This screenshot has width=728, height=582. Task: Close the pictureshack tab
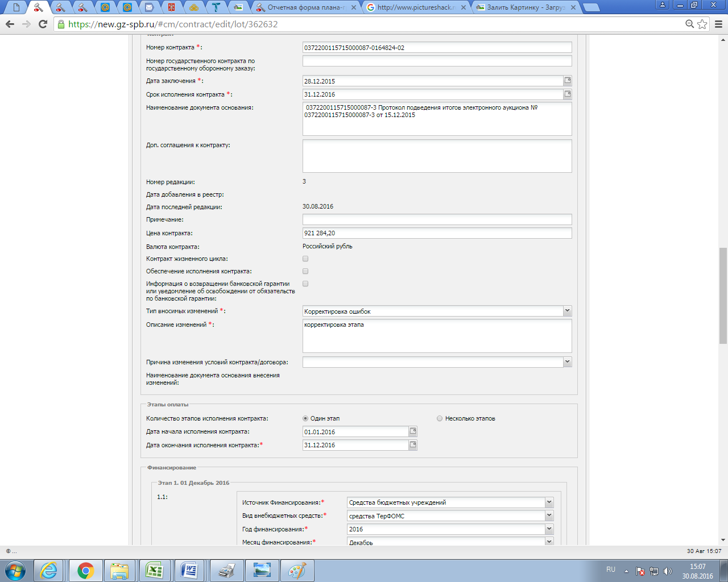(x=464, y=8)
